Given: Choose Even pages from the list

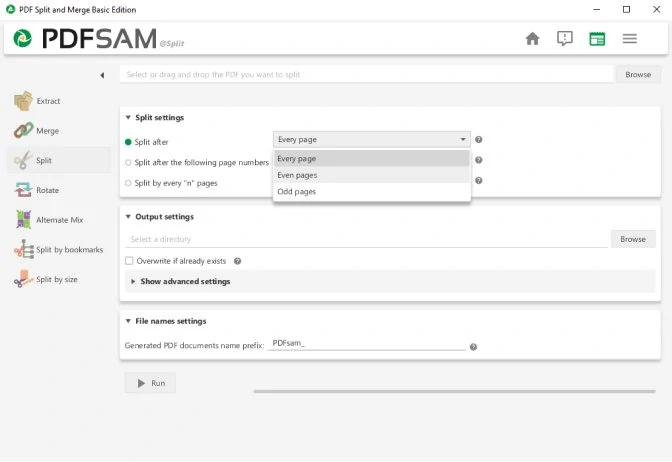Looking at the screenshot, I should pyautogui.click(x=372, y=175).
